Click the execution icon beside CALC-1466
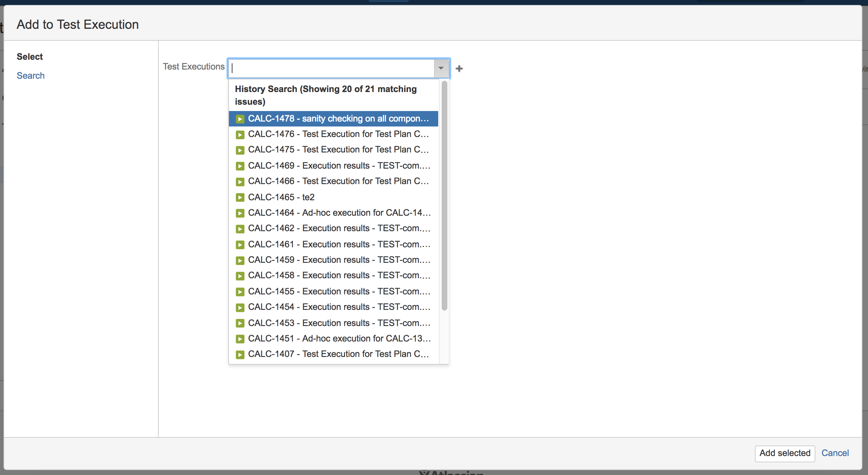Image resolution: width=868 pixels, height=475 pixels. point(240,182)
